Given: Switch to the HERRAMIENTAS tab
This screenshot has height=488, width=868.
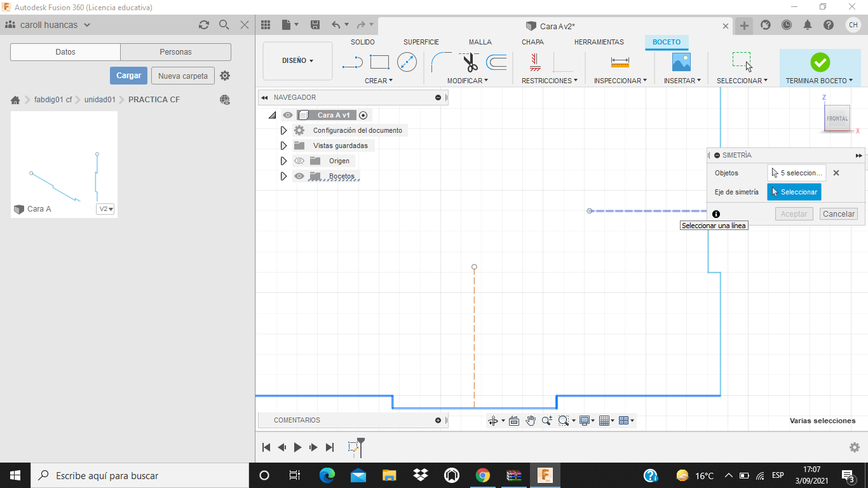Looking at the screenshot, I should pos(599,42).
